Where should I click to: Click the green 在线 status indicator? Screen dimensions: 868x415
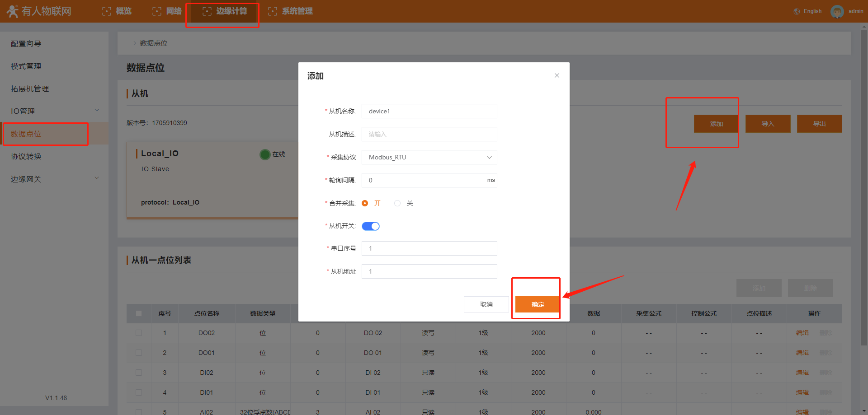coord(265,154)
